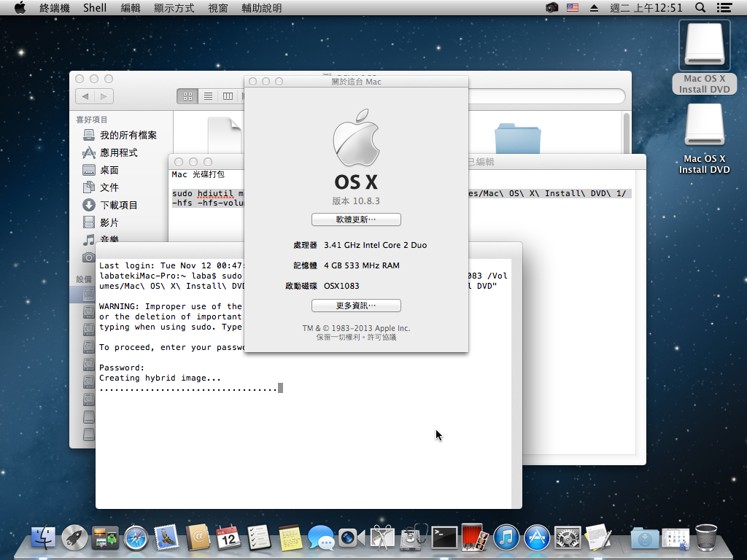The width and height of the screenshot is (747, 560).
Task: Open Downloads folder stack in Dock
Action: click(645, 538)
